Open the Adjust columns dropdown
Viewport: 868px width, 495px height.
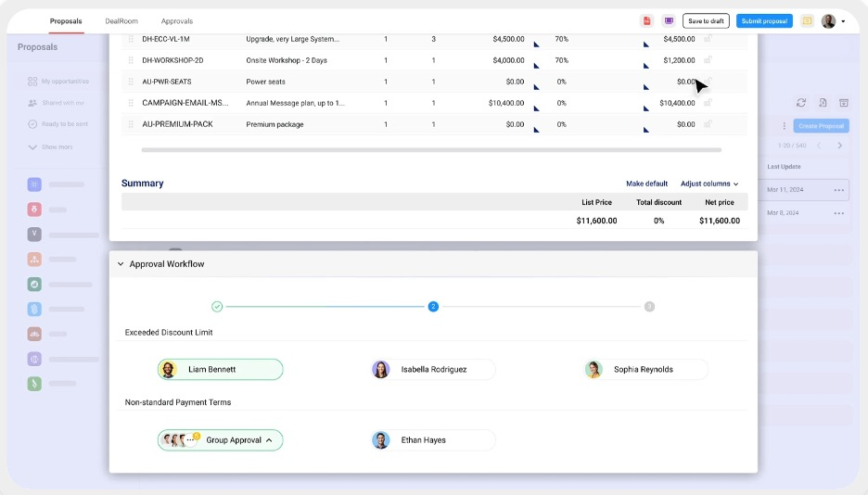coord(709,184)
